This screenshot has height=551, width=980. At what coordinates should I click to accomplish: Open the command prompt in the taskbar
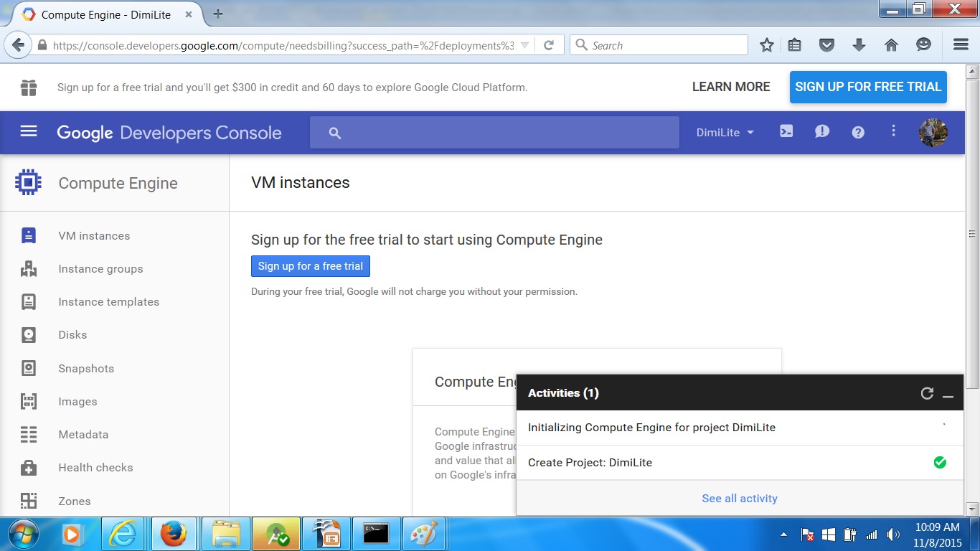pos(376,534)
